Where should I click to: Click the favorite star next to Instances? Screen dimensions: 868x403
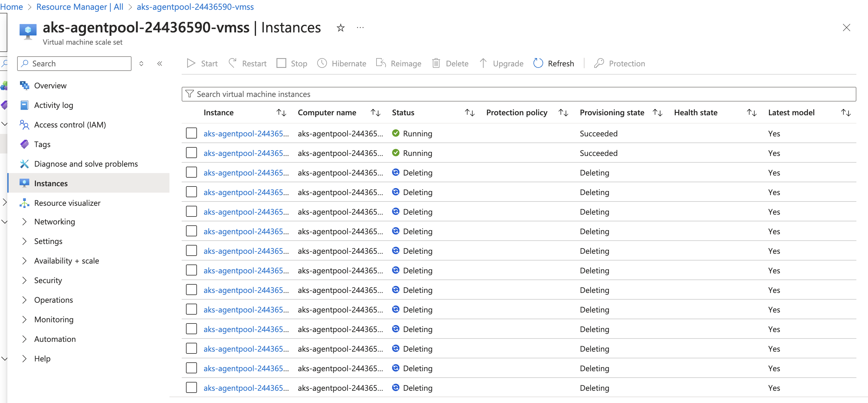pos(341,28)
